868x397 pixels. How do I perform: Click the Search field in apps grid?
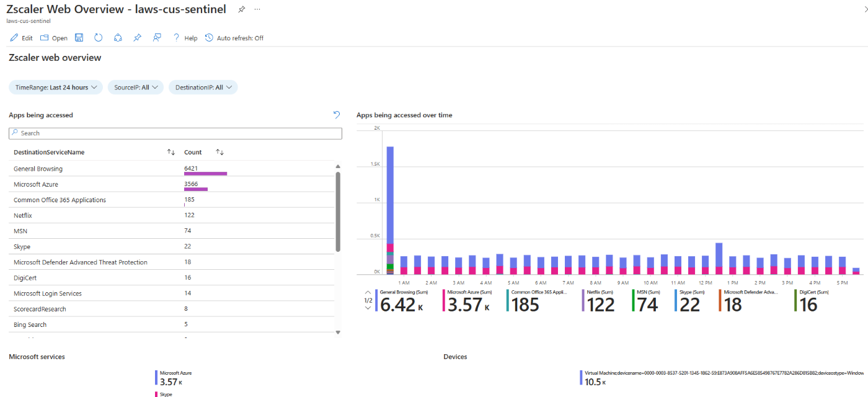click(x=175, y=133)
